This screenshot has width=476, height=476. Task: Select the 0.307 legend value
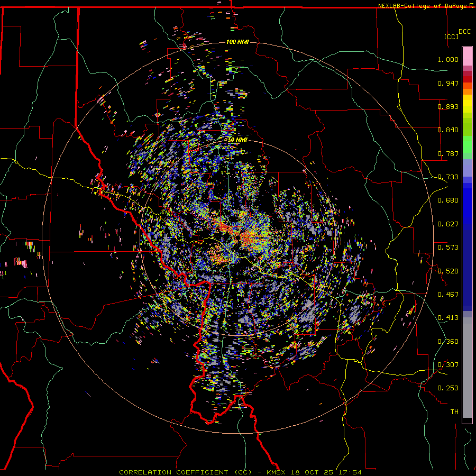pos(448,364)
